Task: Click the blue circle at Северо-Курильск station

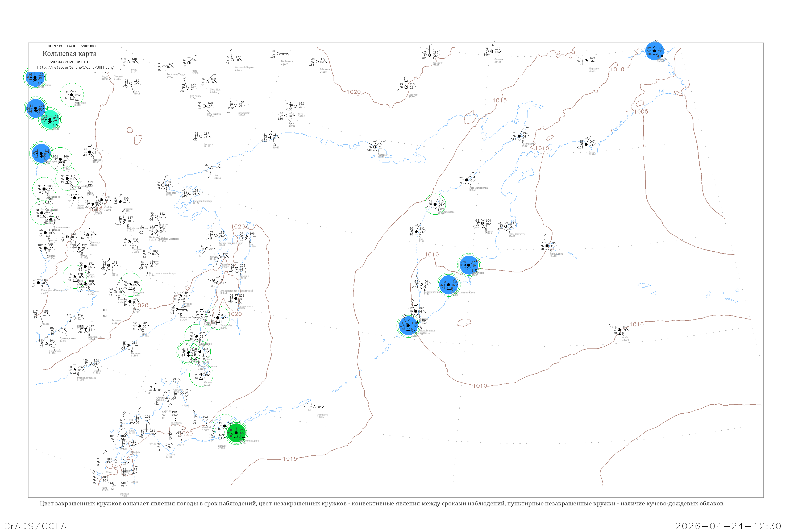Action: pos(408,326)
